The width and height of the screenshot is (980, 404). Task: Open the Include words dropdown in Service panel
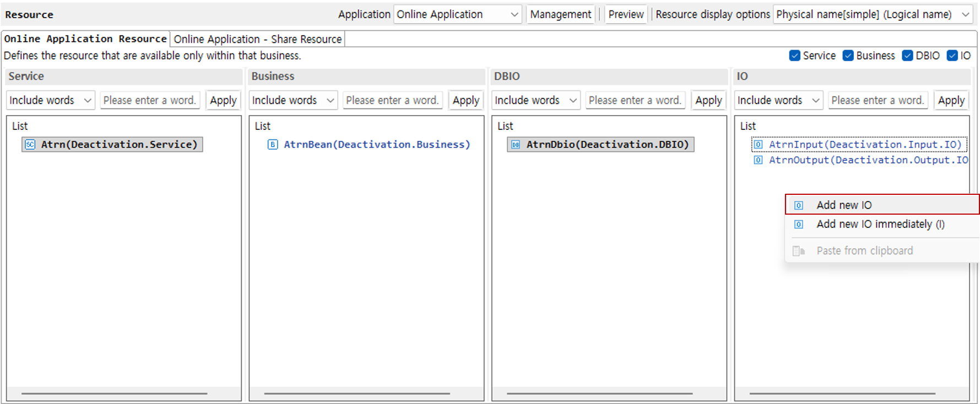[50, 100]
